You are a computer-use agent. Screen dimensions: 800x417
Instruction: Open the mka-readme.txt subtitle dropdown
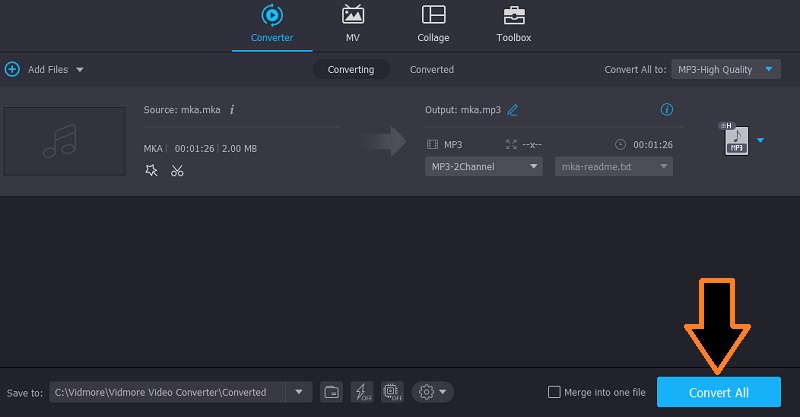613,167
